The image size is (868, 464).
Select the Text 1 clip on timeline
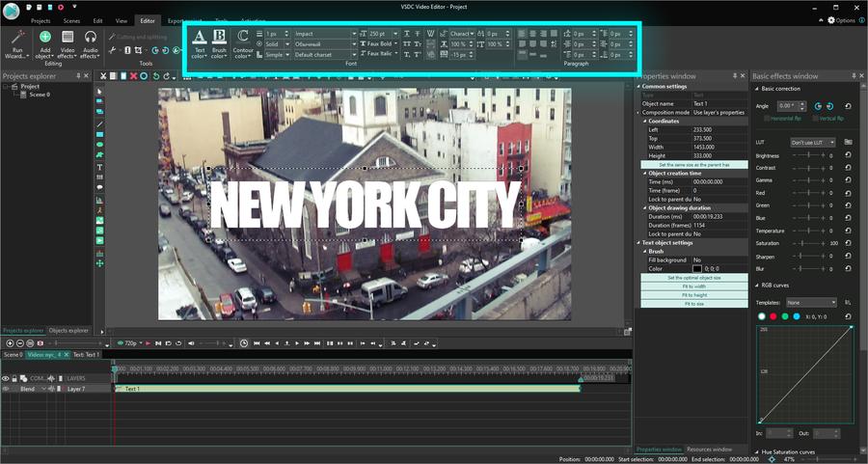[347, 389]
